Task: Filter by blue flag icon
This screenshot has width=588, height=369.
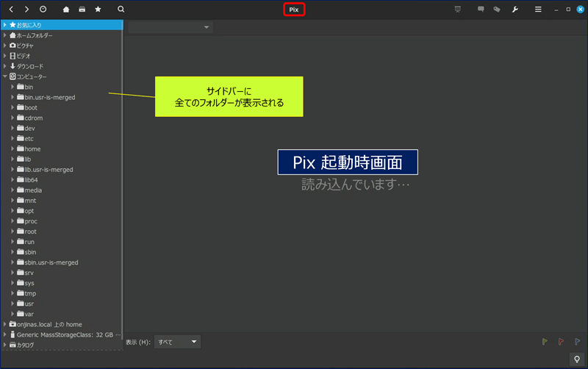Action: [577, 342]
